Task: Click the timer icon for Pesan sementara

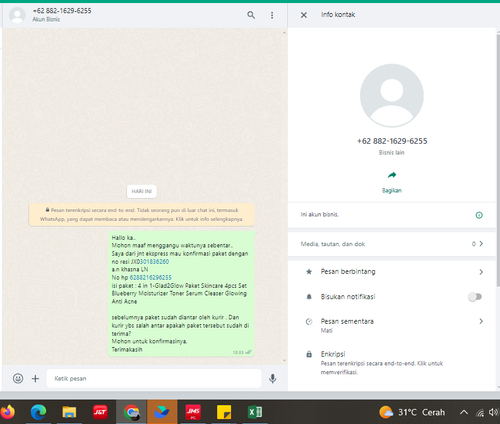Action: [309, 321]
